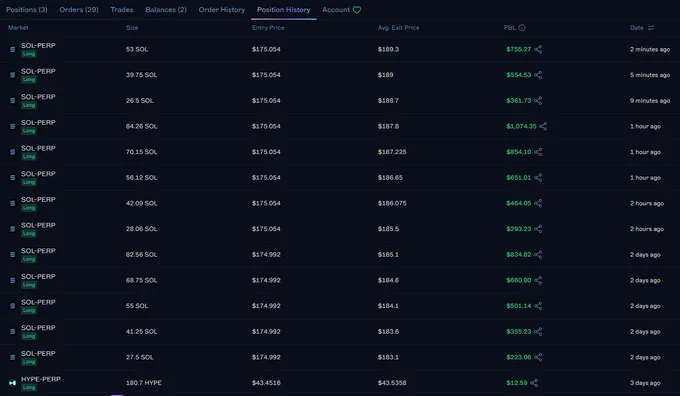Share the $1,074.35 P&L position

coord(543,126)
